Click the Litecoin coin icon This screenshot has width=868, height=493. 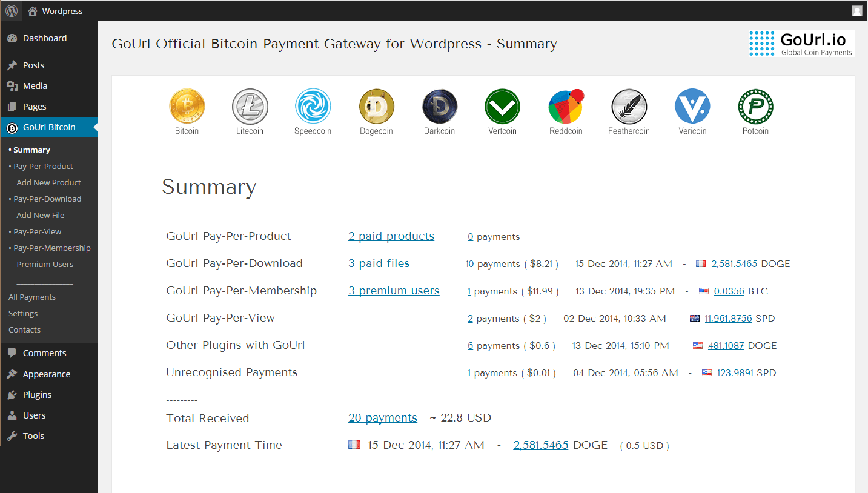click(250, 107)
